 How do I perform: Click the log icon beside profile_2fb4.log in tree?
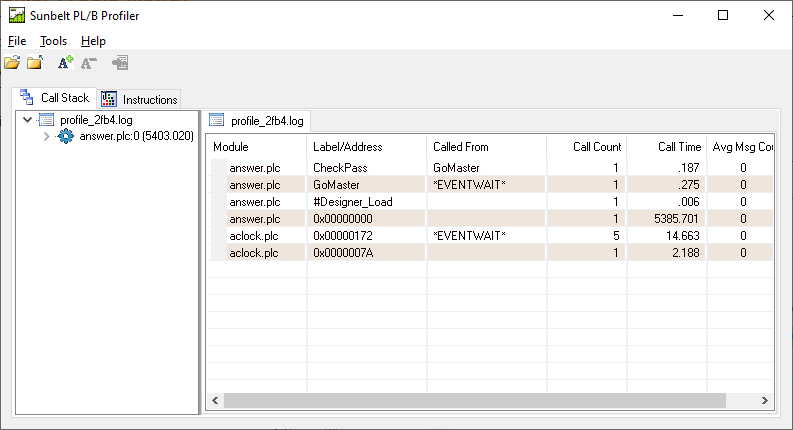click(46, 120)
